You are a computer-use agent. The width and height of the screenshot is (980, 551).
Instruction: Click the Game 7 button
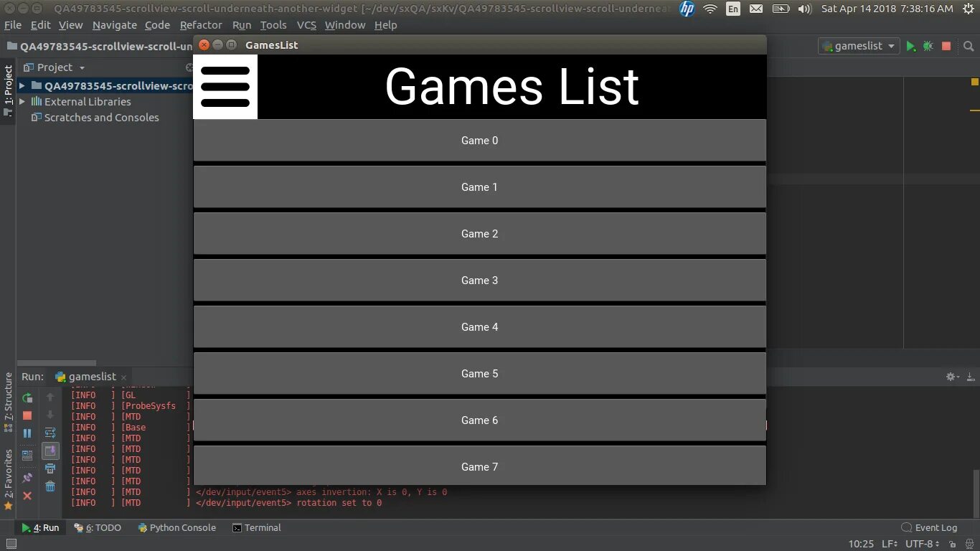point(479,466)
